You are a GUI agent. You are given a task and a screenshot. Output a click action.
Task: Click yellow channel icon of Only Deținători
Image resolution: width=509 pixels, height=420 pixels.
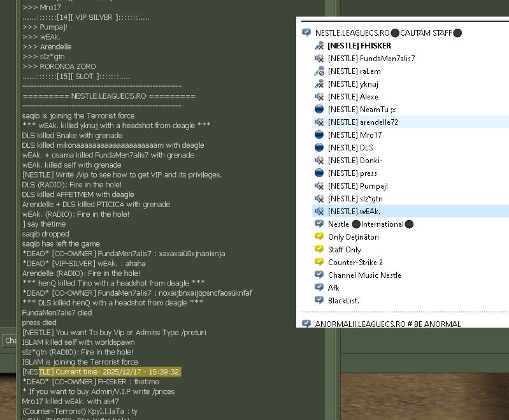[319, 236]
